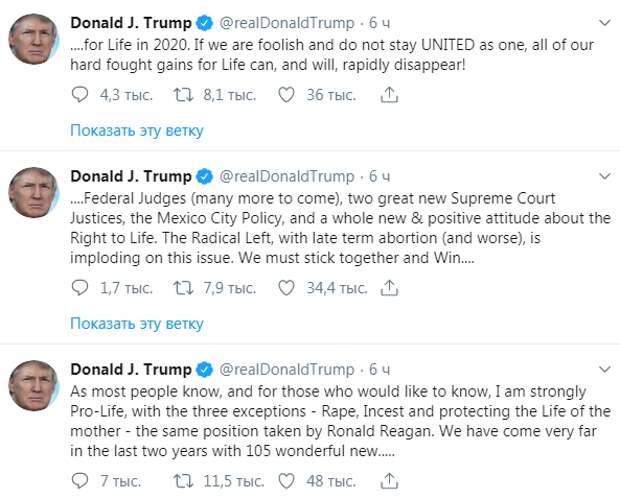The image size is (620, 499).
Task: Retweet the 'for Life in 2020' tweet
Action: click(183, 95)
